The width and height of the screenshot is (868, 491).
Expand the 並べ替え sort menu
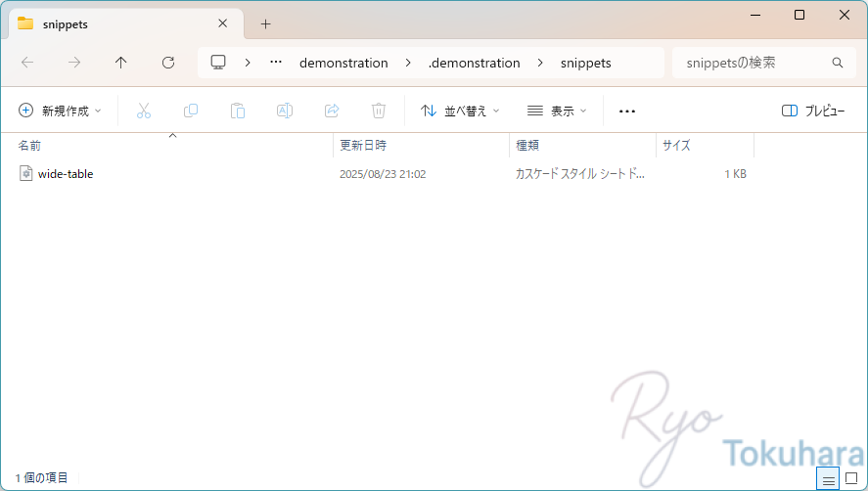pyautogui.click(x=460, y=111)
